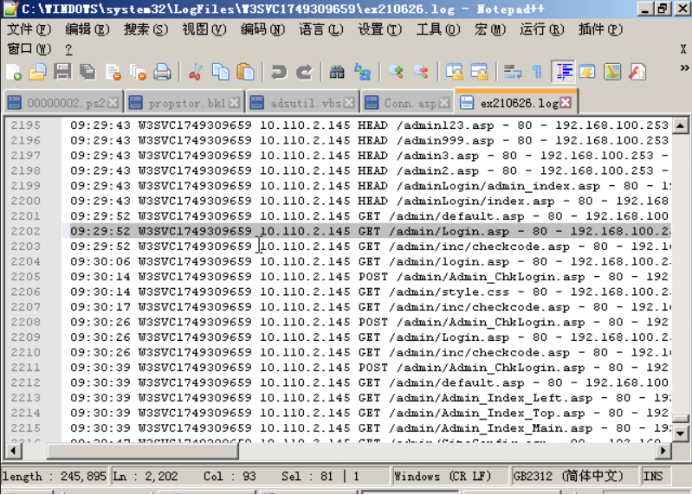This screenshot has height=495, width=692.
Task: Toggle the word wrap toolbar button
Action: click(x=513, y=72)
